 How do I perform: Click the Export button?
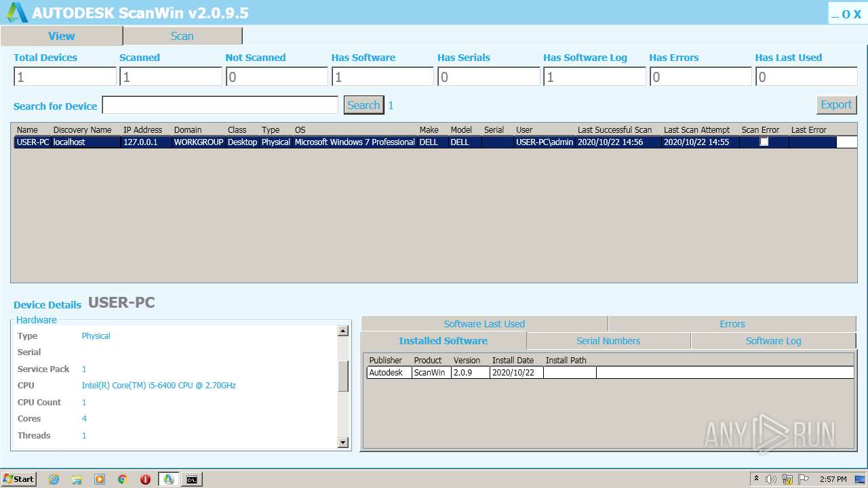pos(836,104)
